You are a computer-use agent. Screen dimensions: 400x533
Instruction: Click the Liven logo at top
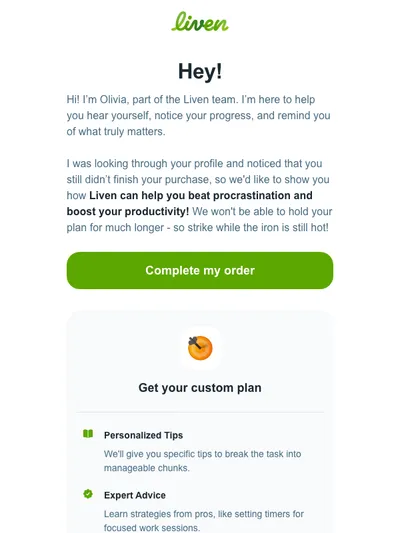(200, 21)
